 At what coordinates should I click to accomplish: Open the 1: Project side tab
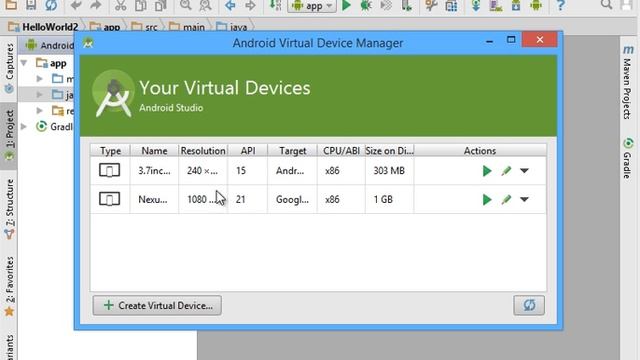pyautogui.click(x=9, y=135)
